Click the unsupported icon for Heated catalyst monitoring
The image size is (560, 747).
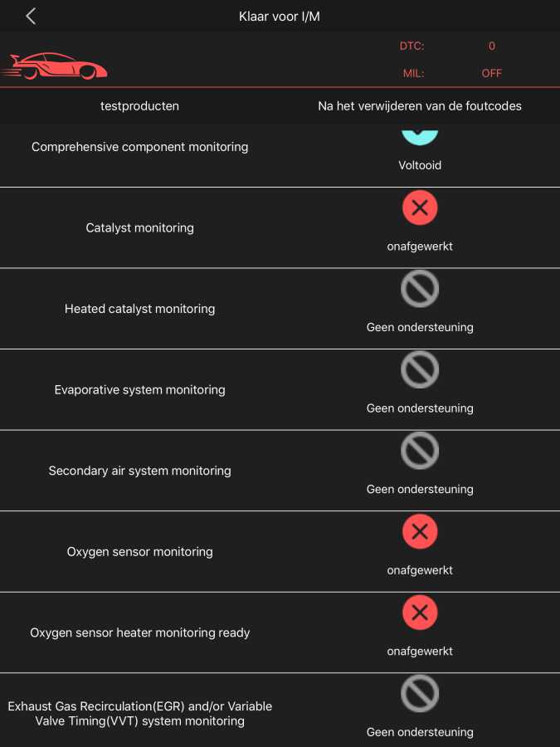coord(420,290)
